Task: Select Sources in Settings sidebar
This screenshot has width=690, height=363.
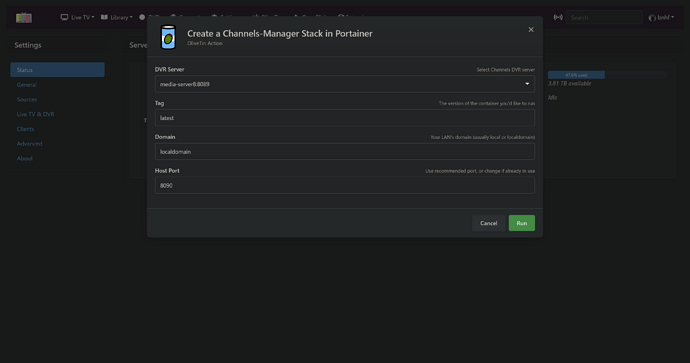Action: coord(27,99)
